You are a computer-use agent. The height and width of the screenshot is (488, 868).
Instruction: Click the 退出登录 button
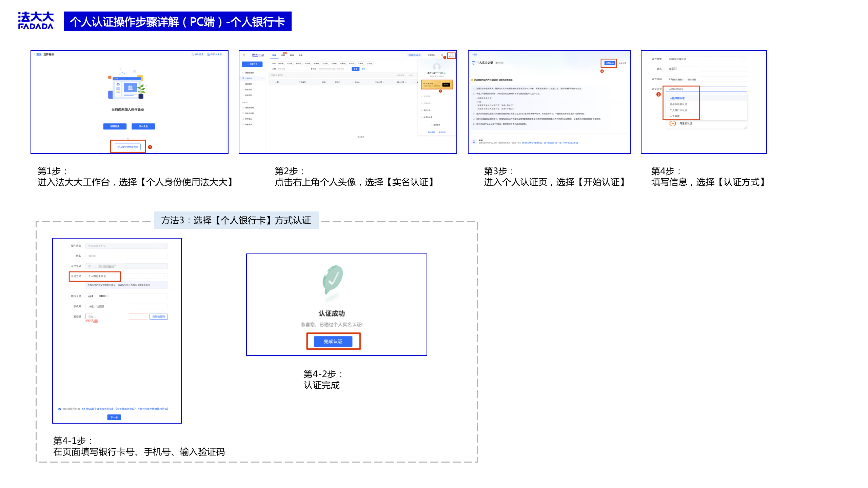coord(437,125)
